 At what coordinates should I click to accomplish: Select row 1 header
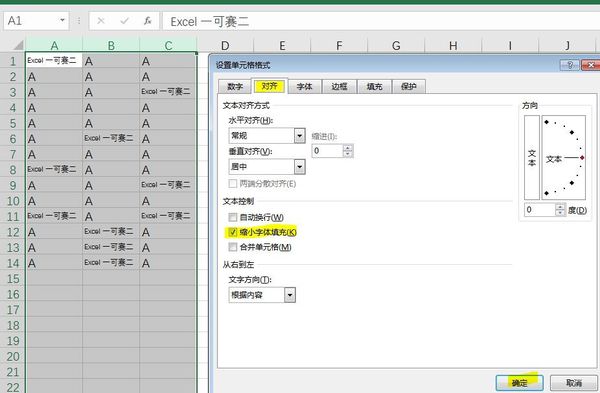[13, 61]
